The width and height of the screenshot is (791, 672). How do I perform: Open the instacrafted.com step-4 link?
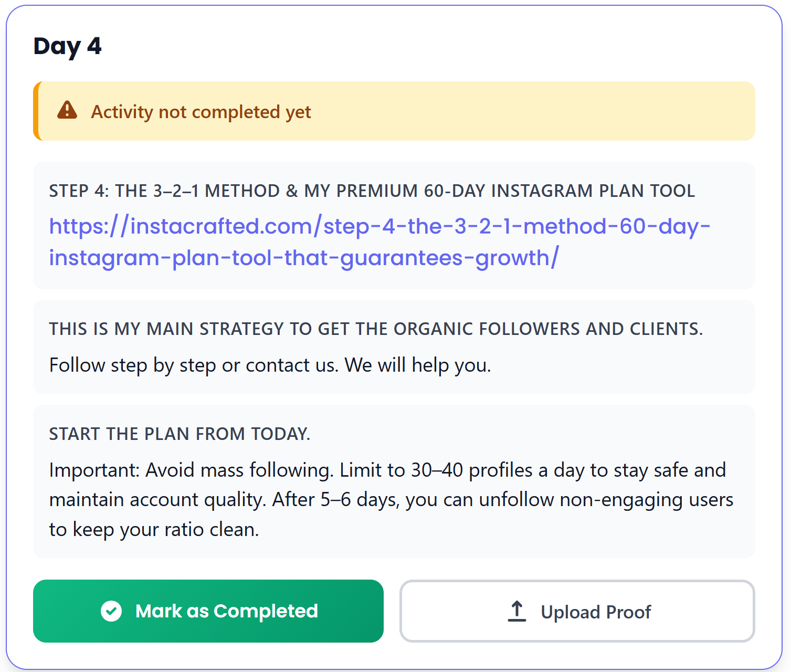point(379,227)
